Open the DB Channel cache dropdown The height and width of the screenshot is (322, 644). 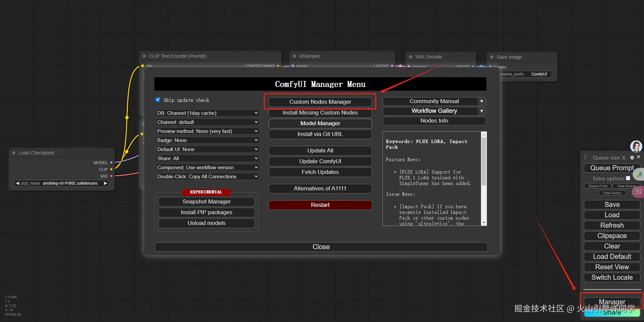point(207,113)
